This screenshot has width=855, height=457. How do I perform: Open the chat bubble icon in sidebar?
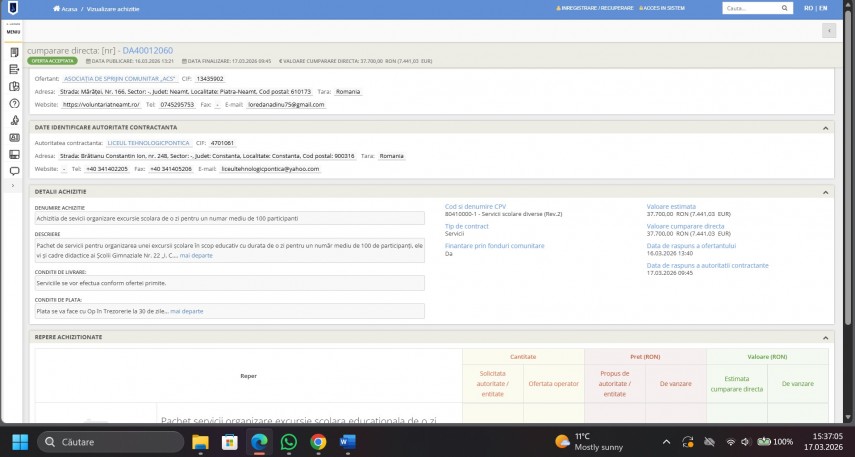click(x=14, y=172)
